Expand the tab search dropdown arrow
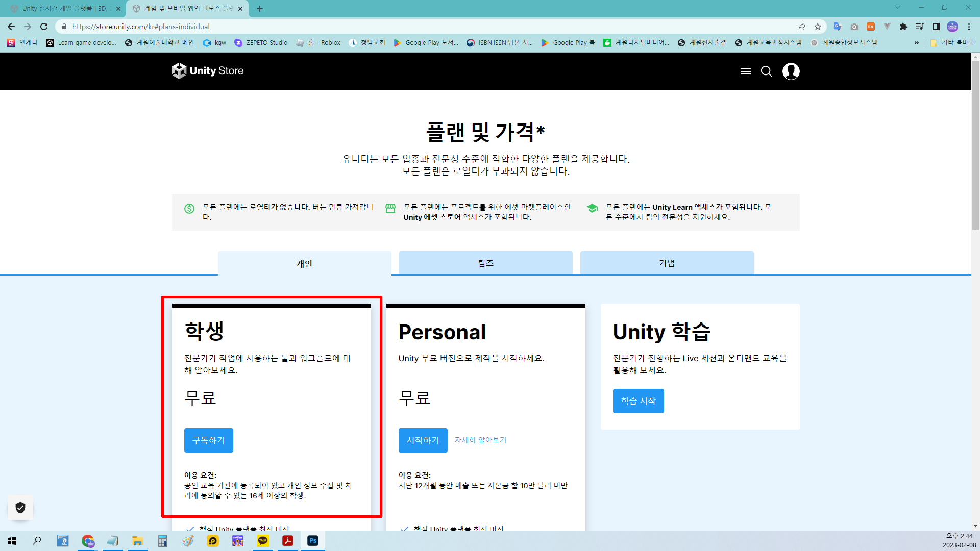Screen dimensions: 980x551 [x=898, y=7]
